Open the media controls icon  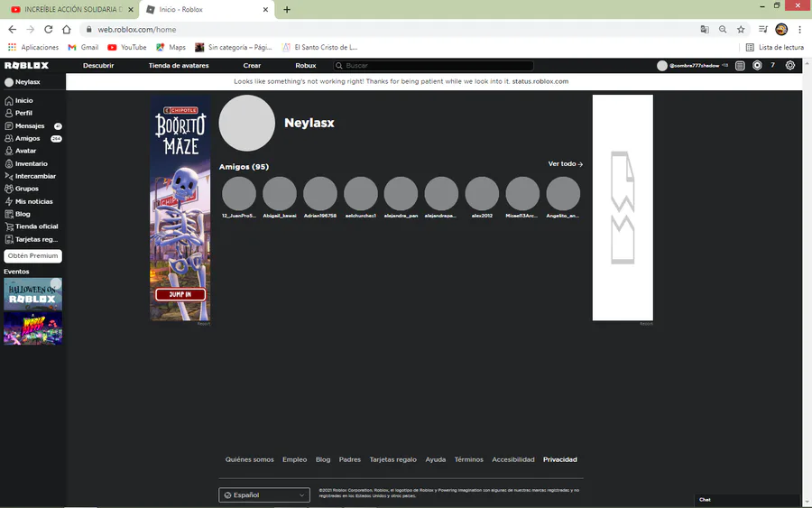pos(762,30)
